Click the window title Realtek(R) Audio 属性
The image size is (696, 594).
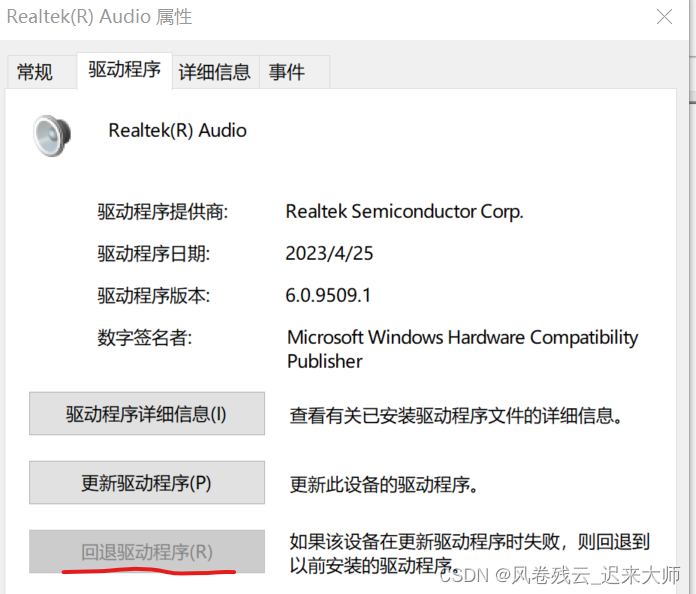(x=99, y=17)
